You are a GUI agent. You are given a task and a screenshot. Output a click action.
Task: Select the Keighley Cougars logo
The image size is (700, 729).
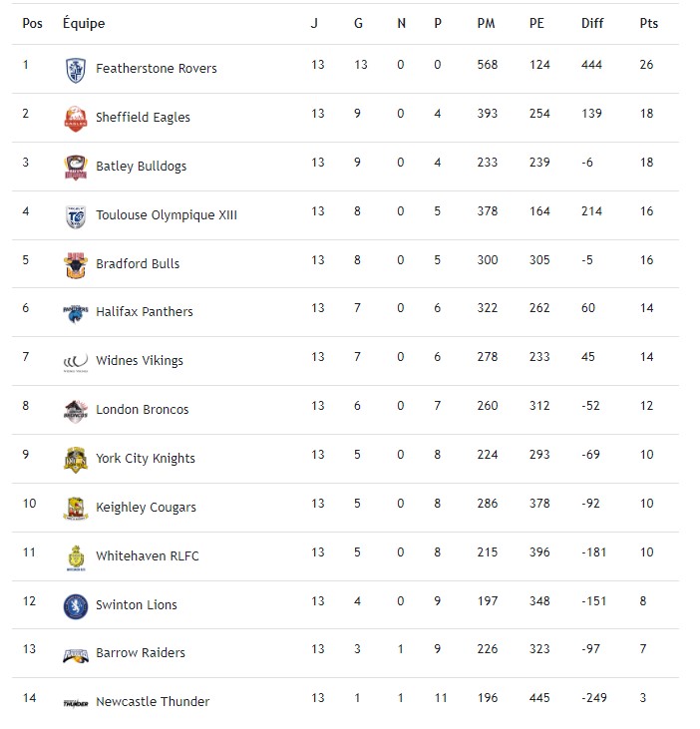(x=76, y=508)
